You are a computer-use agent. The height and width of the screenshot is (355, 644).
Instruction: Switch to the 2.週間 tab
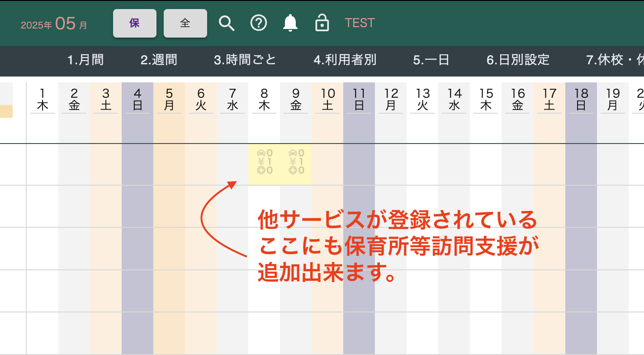(x=159, y=60)
